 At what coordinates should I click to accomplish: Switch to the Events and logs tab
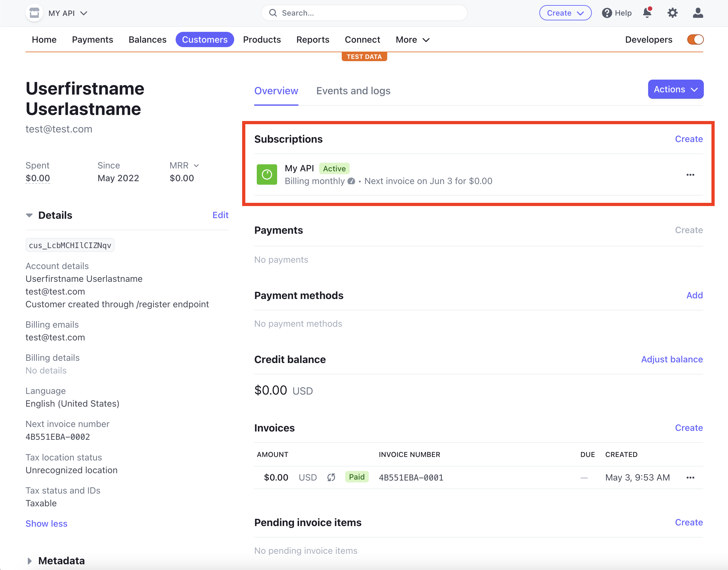pos(353,91)
